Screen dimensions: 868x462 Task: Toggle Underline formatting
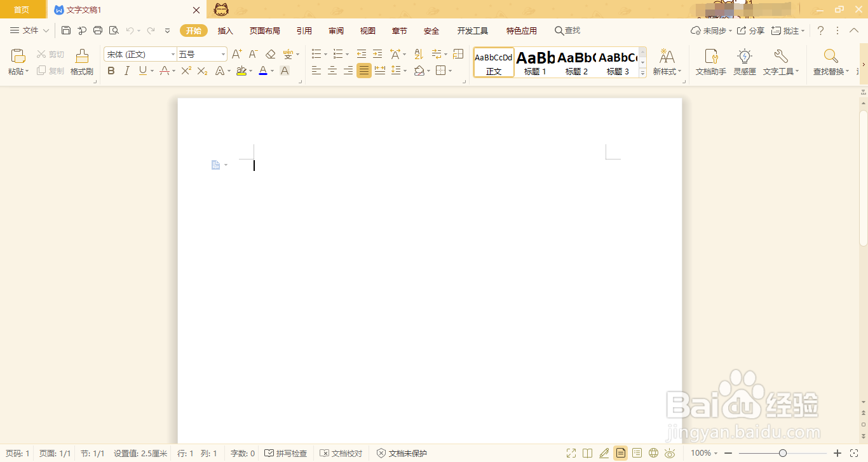[143, 71]
